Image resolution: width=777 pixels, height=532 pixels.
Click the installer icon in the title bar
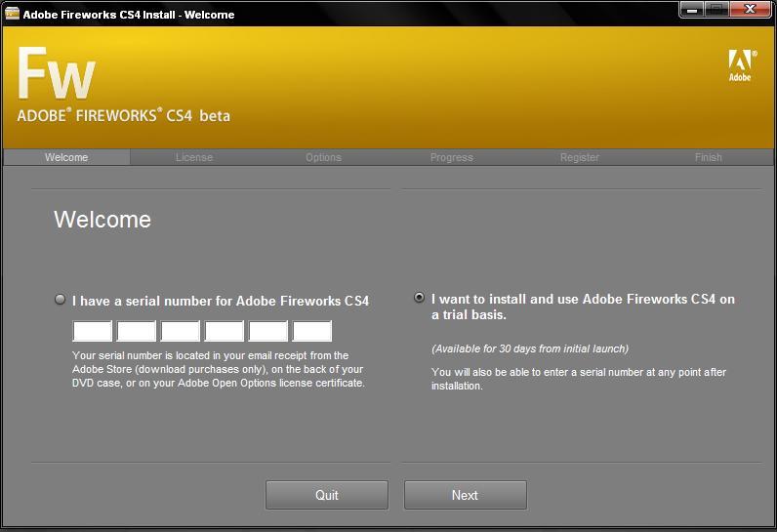point(12,14)
